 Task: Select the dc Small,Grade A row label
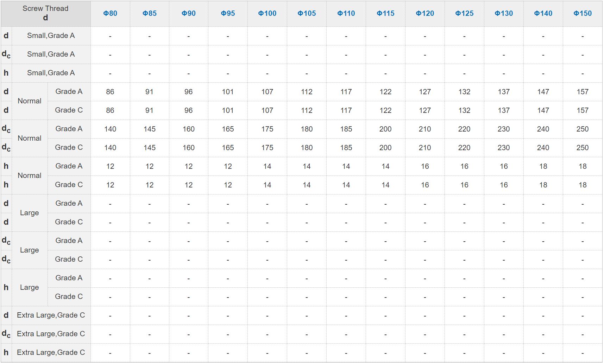51,54
